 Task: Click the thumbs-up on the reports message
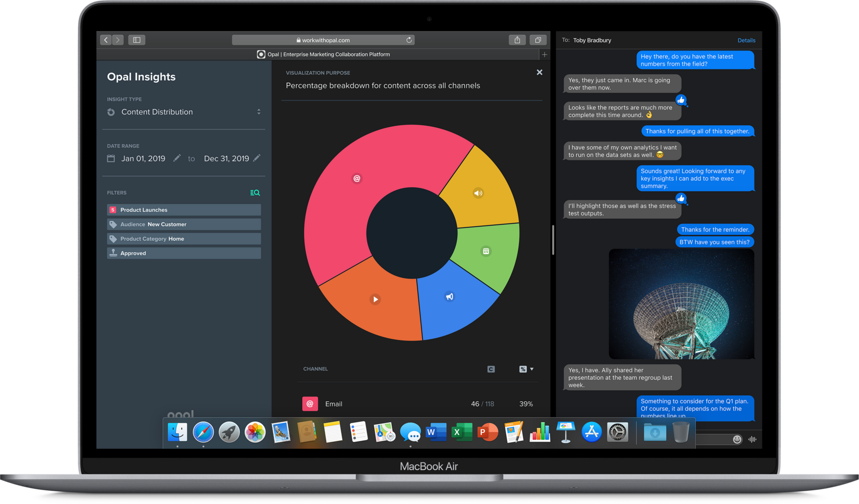click(681, 100)
